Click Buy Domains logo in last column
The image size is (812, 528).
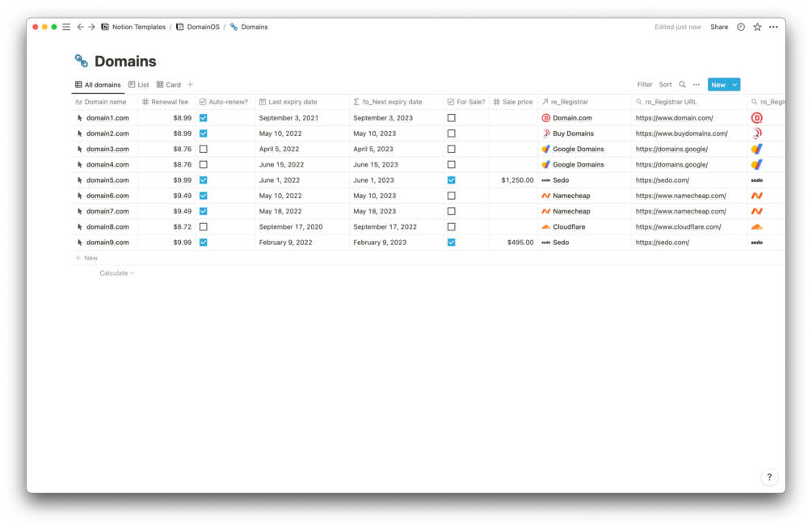coord(756,133)
